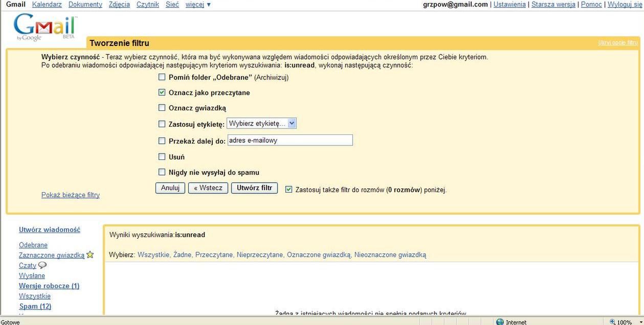Open the Pomoc link

(x=591, y=5)
